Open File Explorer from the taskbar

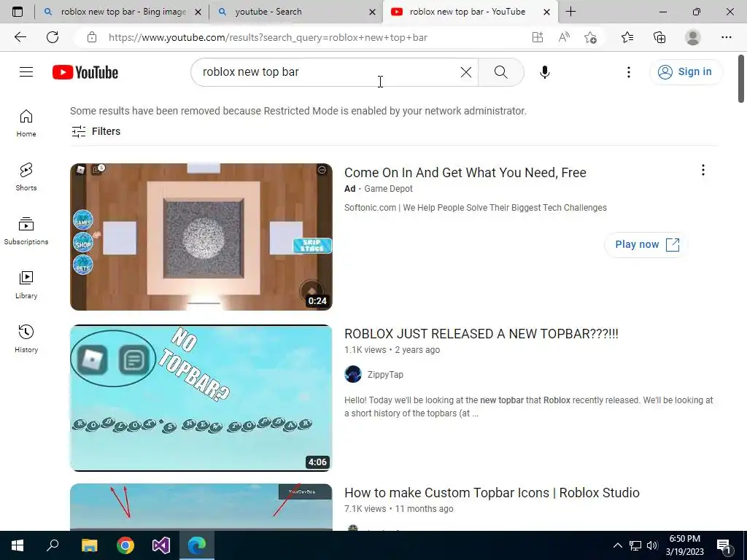tap(89, 545)
